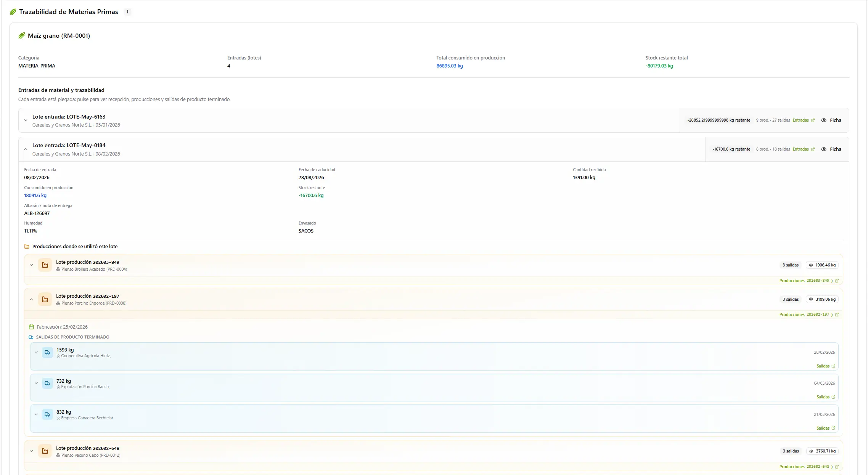Collapse entry lot LOTE-May-0184
Screen dimensions: 868x475
coord(26,149)
